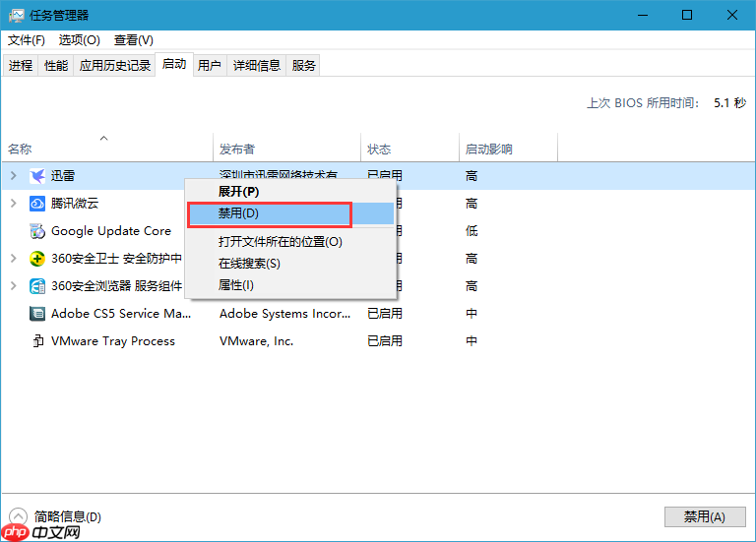The width and height of the screenshot is (756, 542).
Task: Expand the 360安全浏览器 entry
Action: click(14, 286)
